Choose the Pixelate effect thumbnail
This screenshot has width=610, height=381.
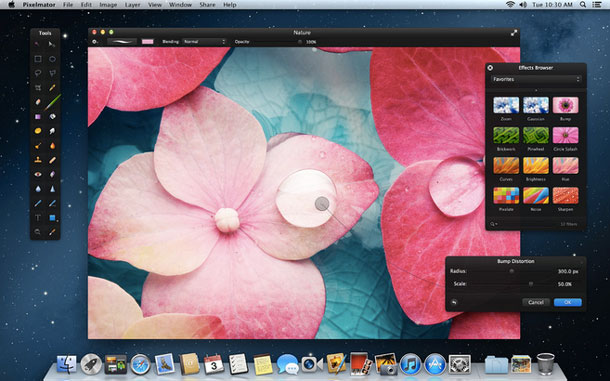pos(506,195)
